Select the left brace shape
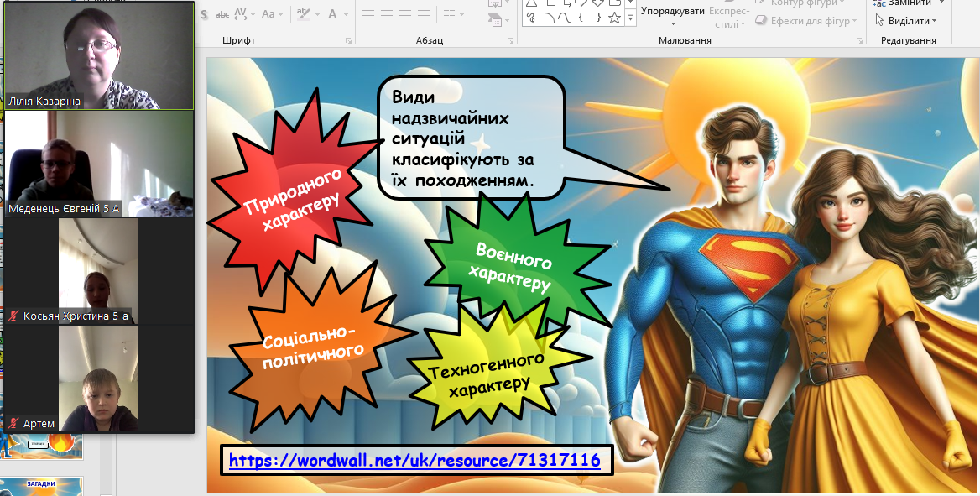Screen dimensions: 980x496 (581, 18)
